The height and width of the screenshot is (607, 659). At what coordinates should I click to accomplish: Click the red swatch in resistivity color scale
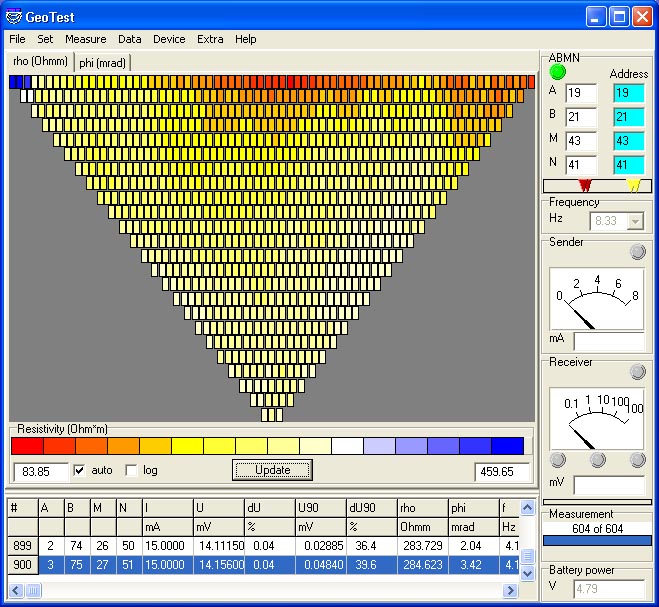click(27, 446)
